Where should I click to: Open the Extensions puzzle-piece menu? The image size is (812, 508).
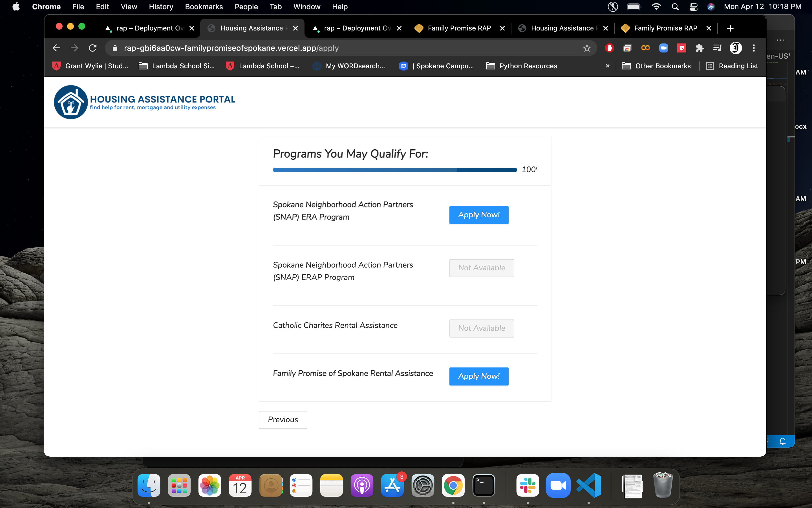coord(700,48)
